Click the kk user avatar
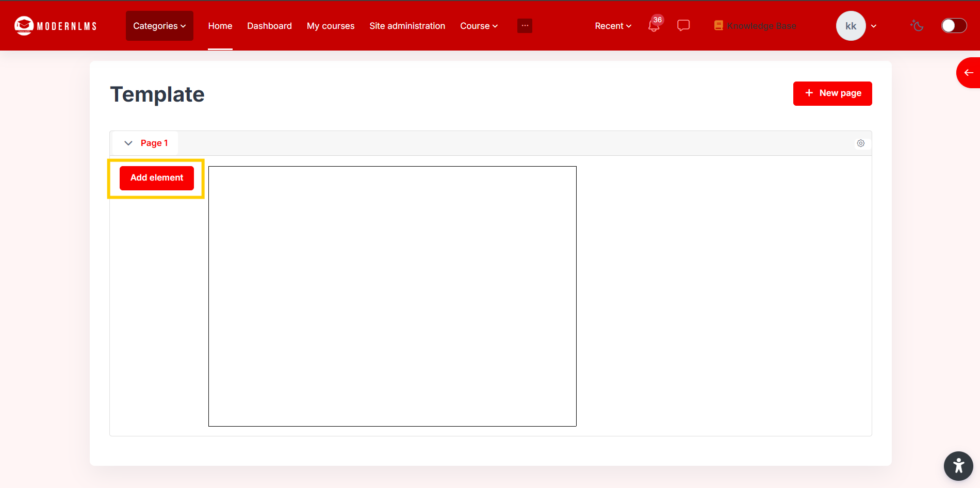This screenshot has width=980, height=488. tap(851, 26)
